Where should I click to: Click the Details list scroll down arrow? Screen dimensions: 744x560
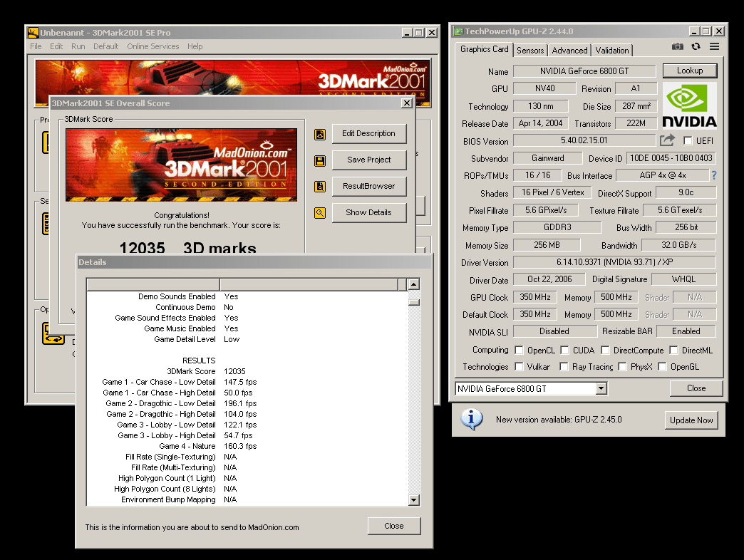point(414,499)
